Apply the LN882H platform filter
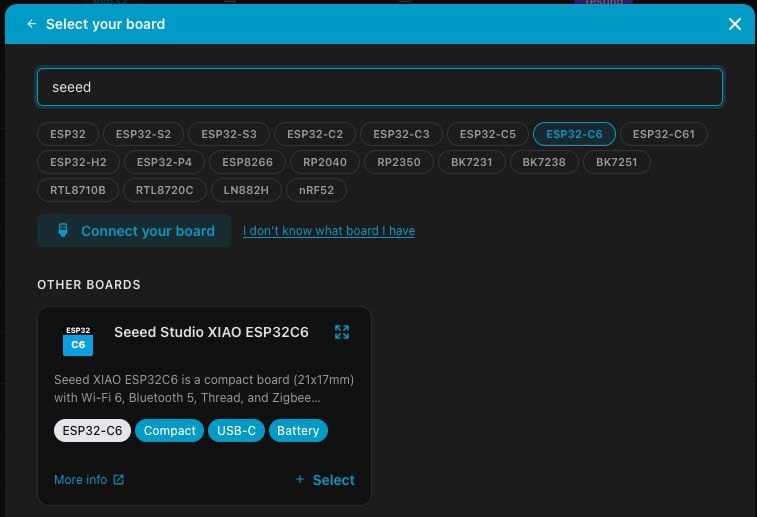757x517 pixels. pyautogui.click(x=246, y=190)
